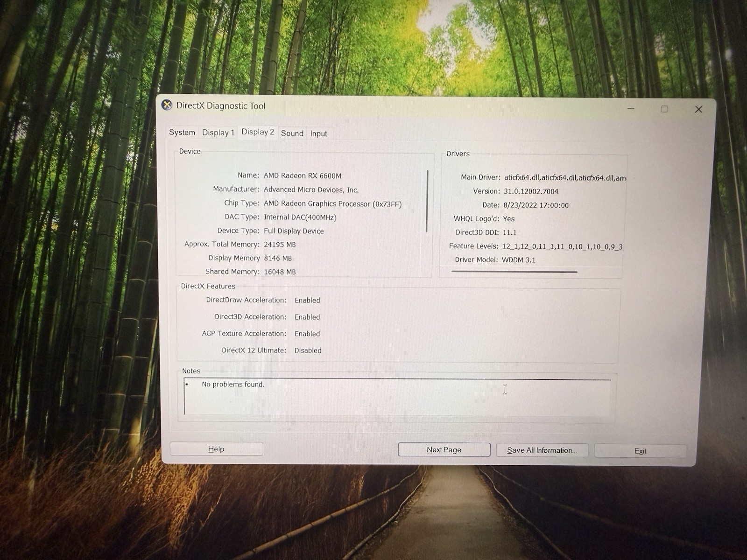The image size is (747, 560).
Task: Click Direct3D DDI value '11.1'
Action: tap(509, 232)
